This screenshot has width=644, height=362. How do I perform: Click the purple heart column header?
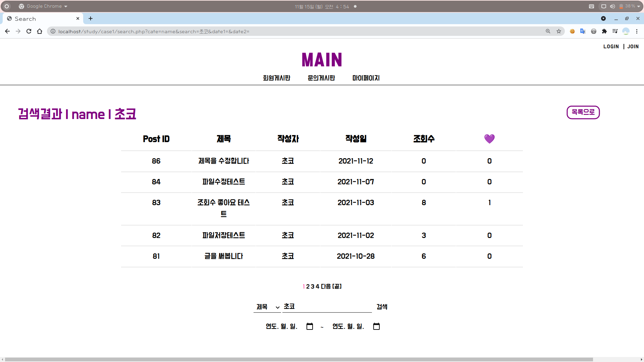pos(489,139)
